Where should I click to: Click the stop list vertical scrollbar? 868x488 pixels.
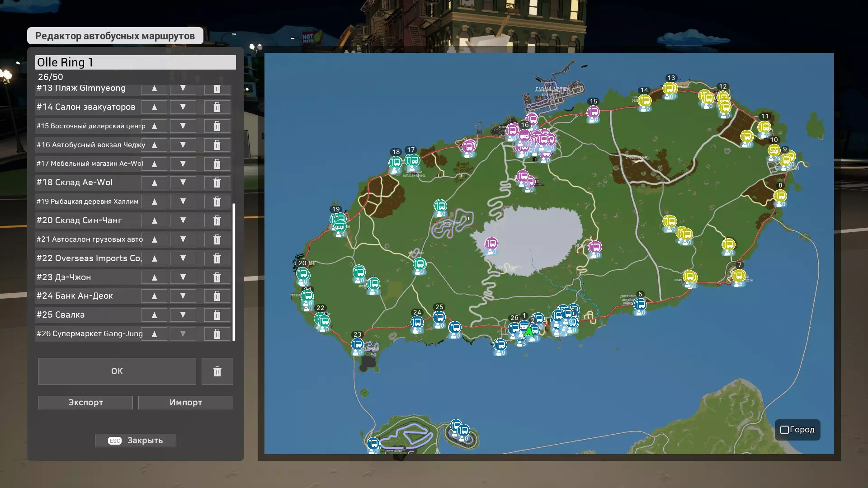pyautogui.click(x=234, y=271)
